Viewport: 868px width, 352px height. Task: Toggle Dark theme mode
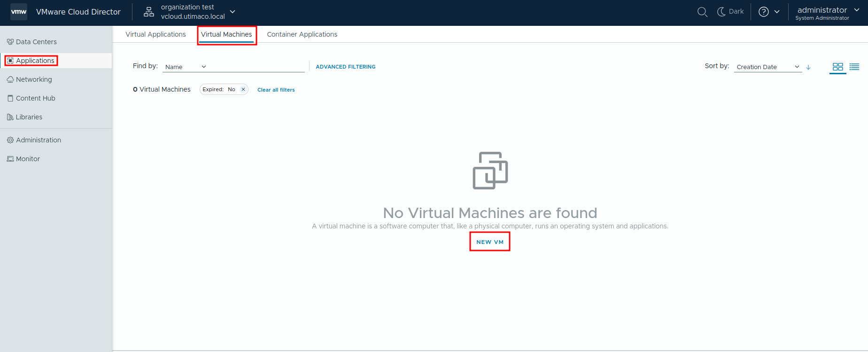point(730,12)
